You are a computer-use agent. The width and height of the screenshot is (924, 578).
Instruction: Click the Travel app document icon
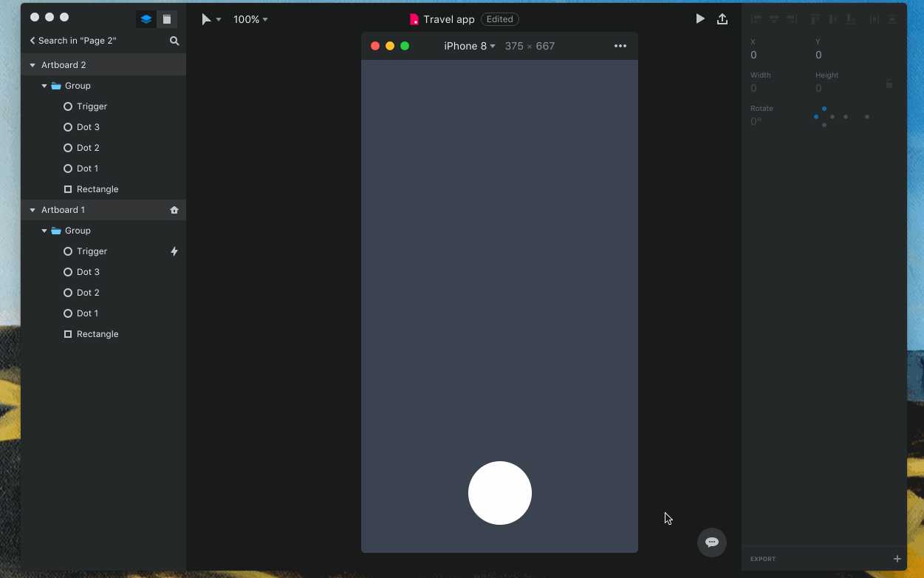[x=414, y=19]
